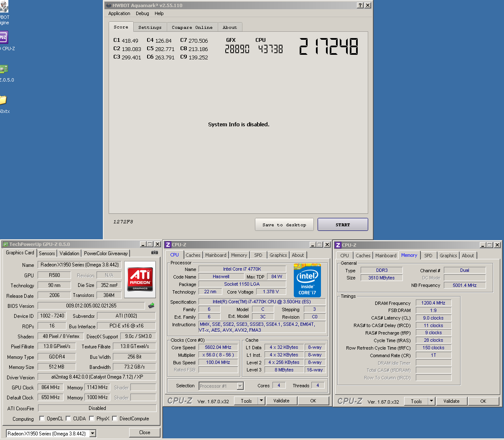Open the Processor #1 selection dropdown
Image resolution: width=504 pixels, height=440 pixels.
240,386
